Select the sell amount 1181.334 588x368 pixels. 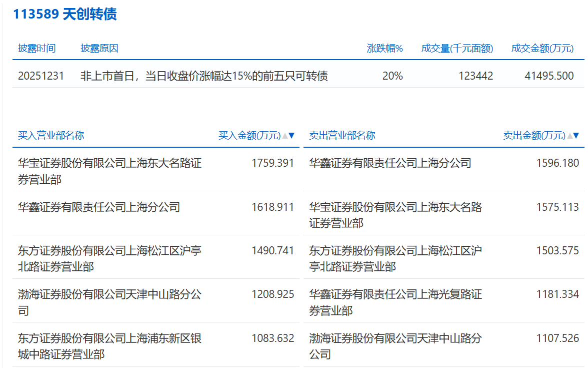pyautogui.click(x=557, y=294)
